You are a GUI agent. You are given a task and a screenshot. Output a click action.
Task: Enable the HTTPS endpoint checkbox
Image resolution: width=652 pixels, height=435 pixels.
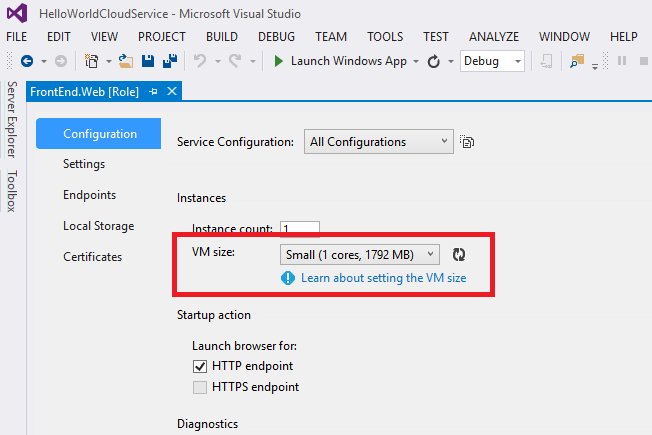[200, 387]
